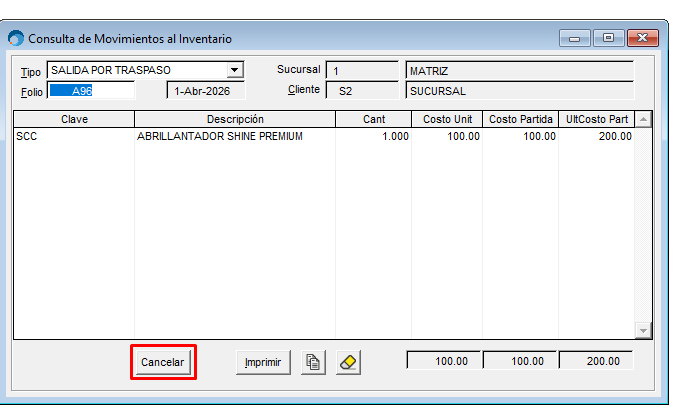
Task: Click the Sucursal number field
Action: (x=362, y=71)
